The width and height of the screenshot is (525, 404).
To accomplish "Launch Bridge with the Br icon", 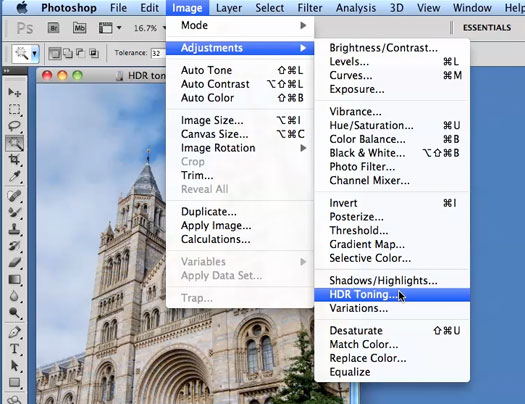I will pyautogui.click(x=54, y=28).
